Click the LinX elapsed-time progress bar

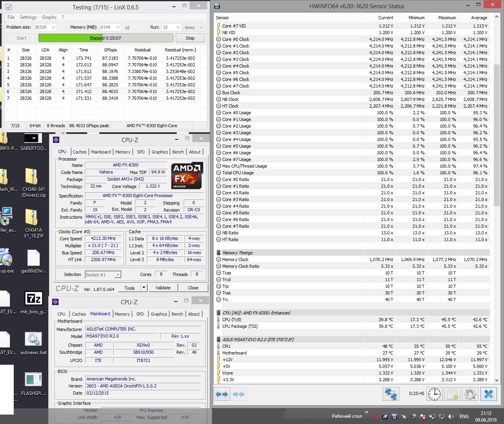pyautogui.click(x=106, y=38)
